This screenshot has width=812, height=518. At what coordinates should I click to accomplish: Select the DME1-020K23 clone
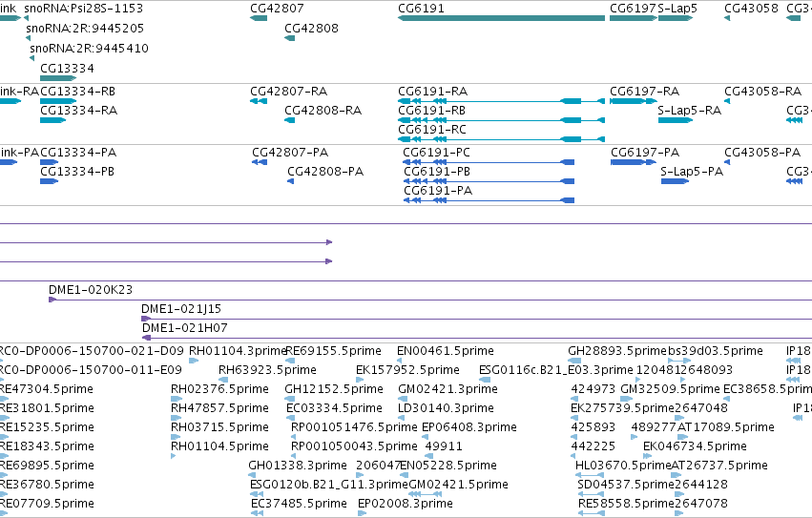[430, 300]
